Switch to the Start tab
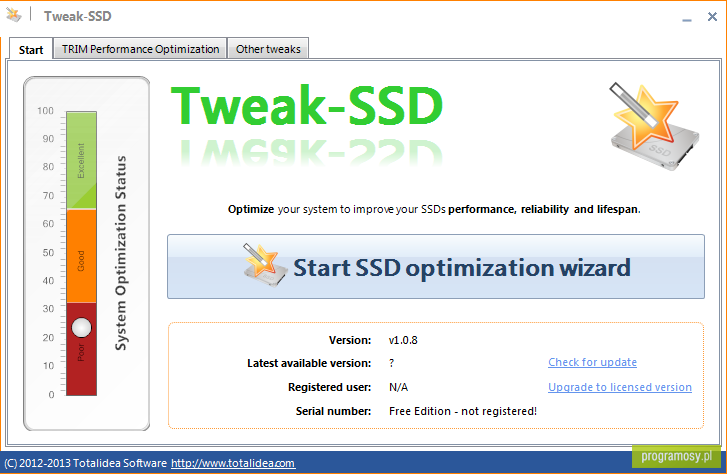Viewport: 727px width, 474px height. pyautogui.click(x=31, y=49)
